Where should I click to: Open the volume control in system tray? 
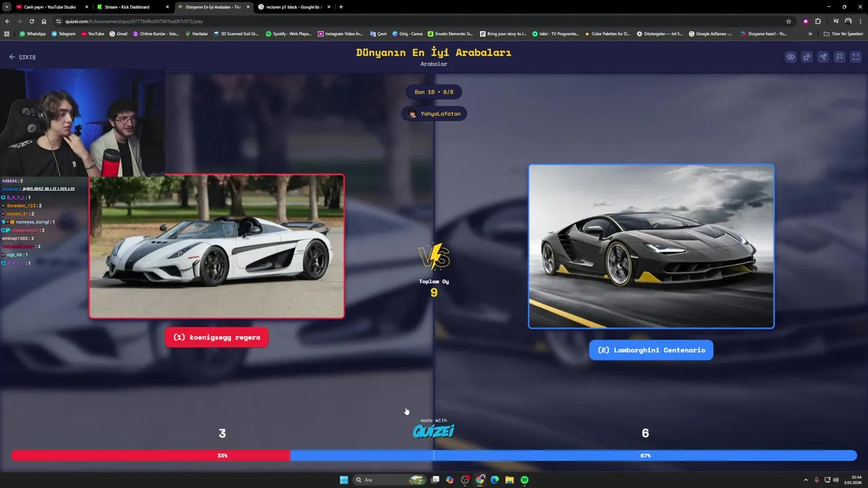(x=835, y=480)
